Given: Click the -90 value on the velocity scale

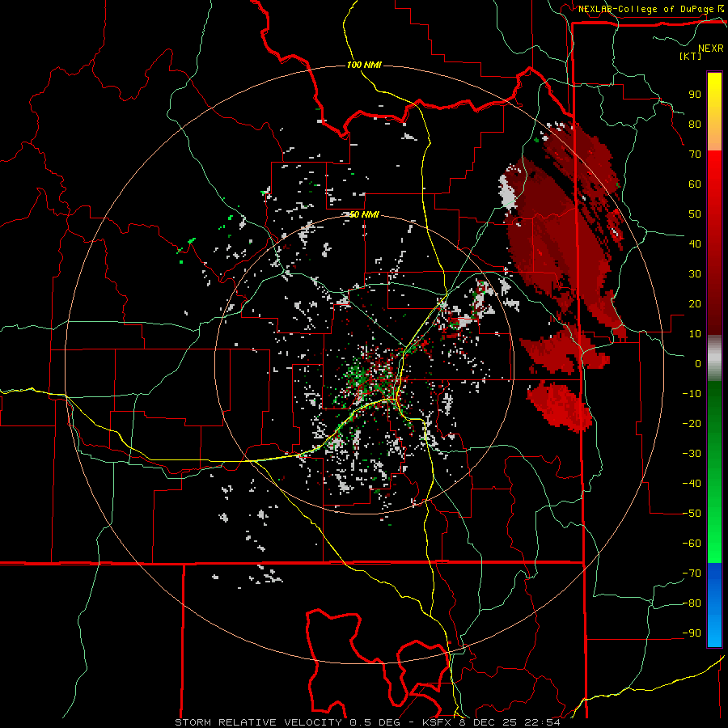Looking at the screenshot, I should tap(692, 633).
